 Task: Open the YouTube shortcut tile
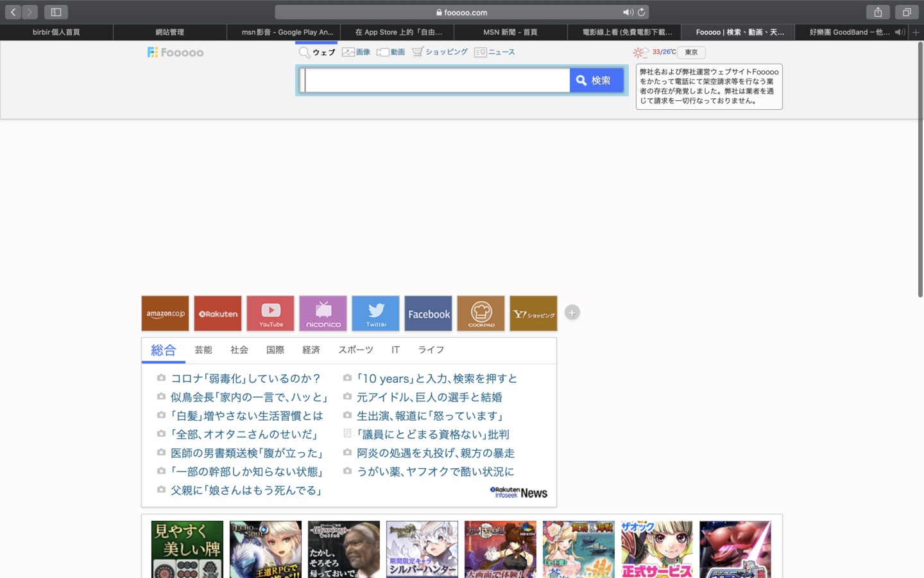tap(271, 313)
